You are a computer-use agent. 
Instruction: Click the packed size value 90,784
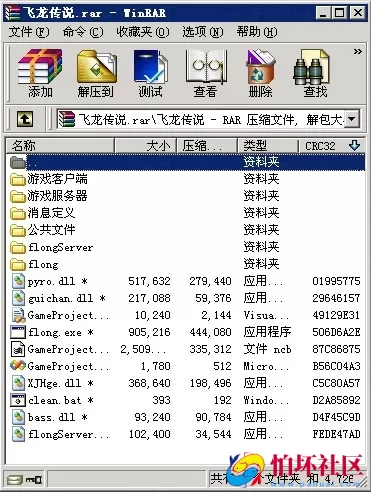213,417
